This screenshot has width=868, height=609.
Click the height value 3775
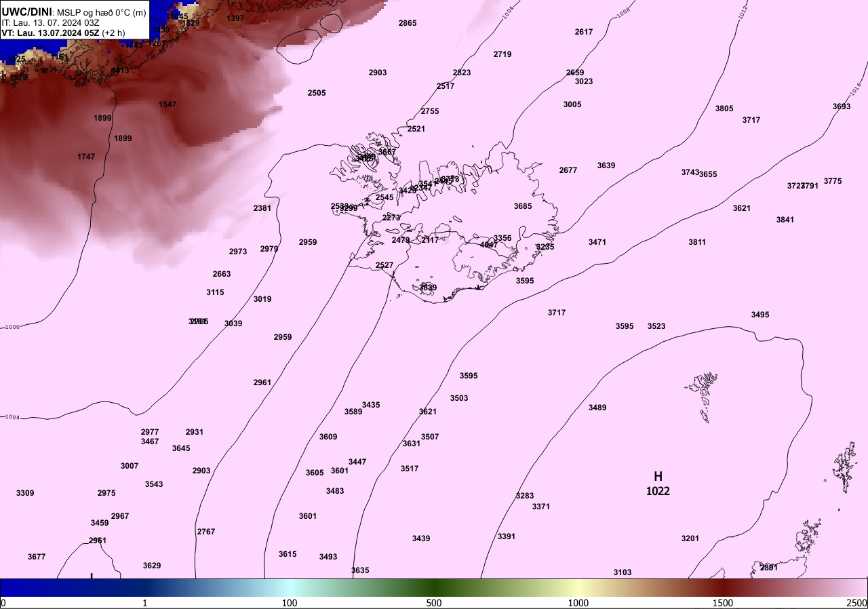pos(833,181)
